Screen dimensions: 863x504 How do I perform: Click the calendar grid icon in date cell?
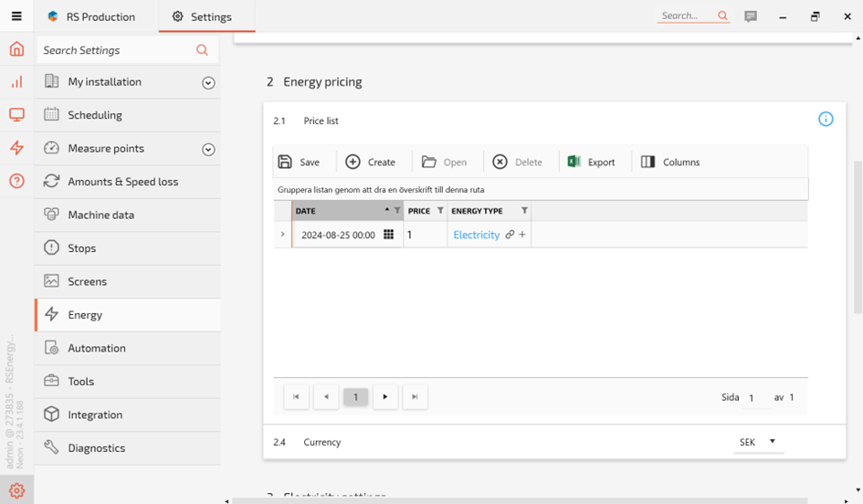tap(388, 235)
